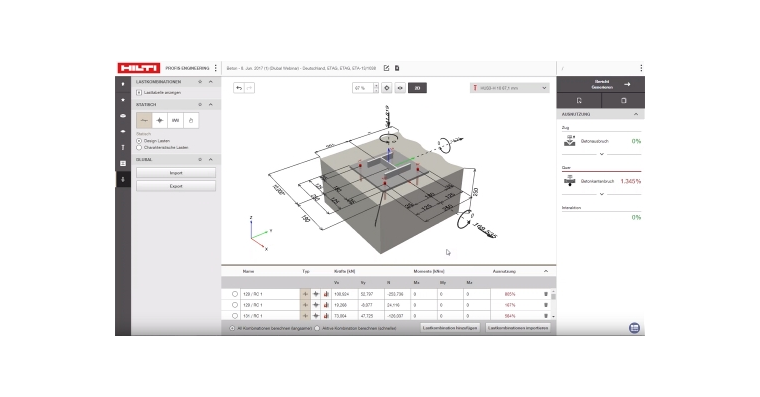Viewport: 760px width, 397px height.
Task: Open the anchor selection dropdown
Action: (509, 88)
